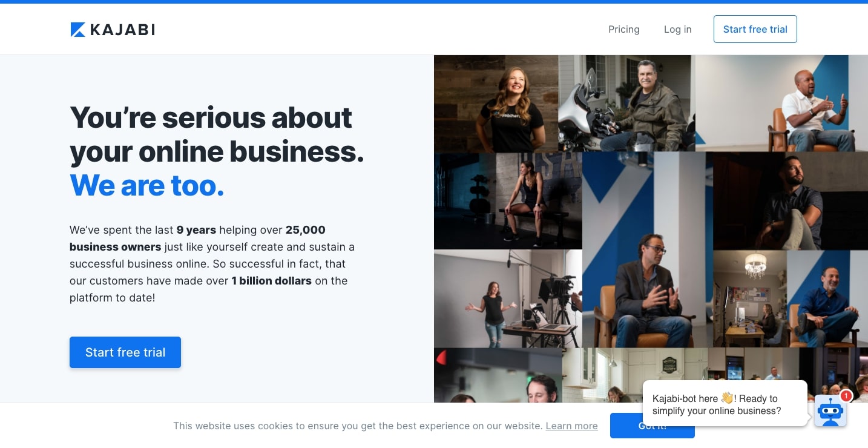
Task: Open the Kajabi-bot greeting message bubble
Action: (725, 404)
